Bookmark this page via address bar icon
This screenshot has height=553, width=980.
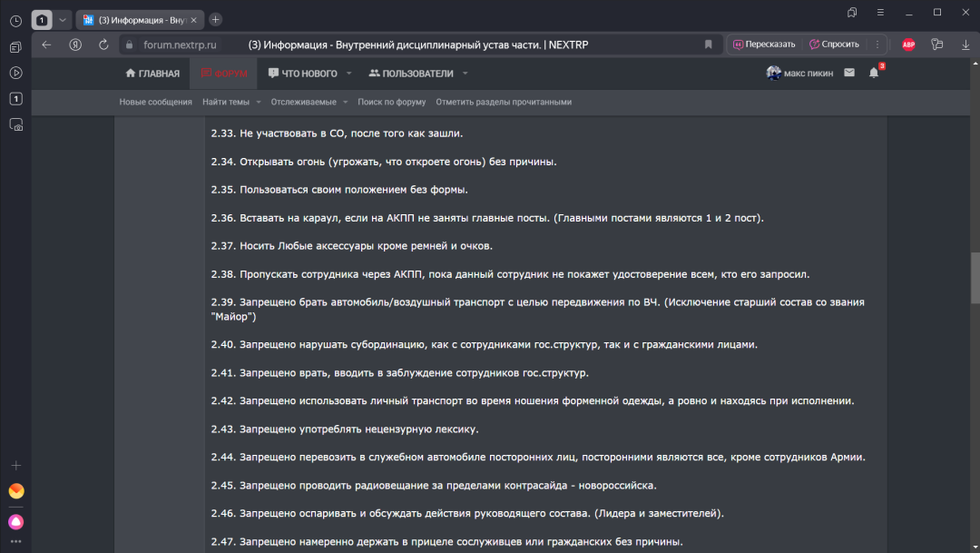coord(709,44)
